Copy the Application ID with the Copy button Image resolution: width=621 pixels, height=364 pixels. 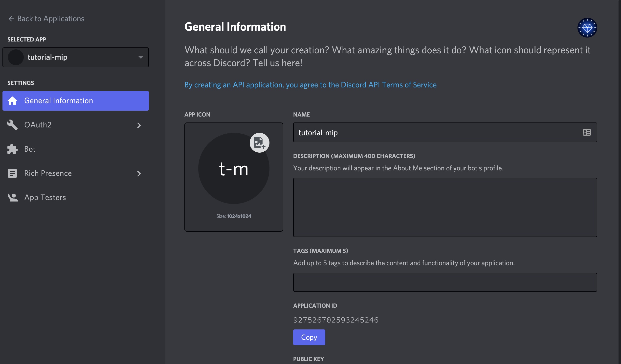tap(309, 337)
